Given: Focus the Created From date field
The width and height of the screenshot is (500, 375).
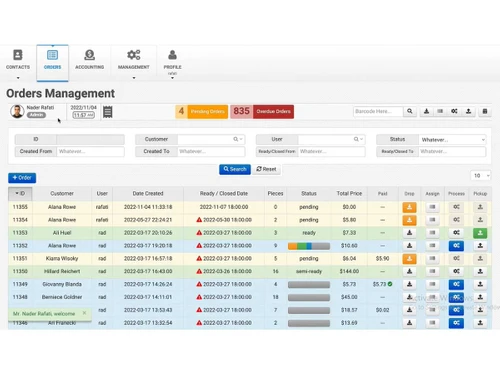Looking at the screenshot, I should tap(90, 151).
